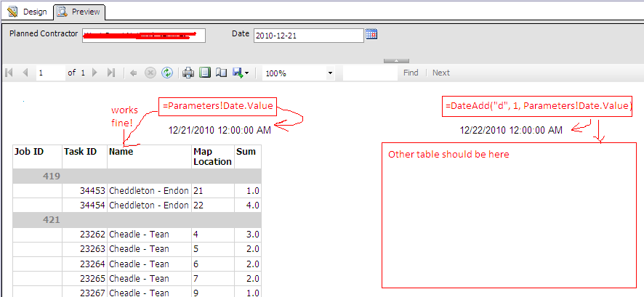Go to next page of report
This screenshot has width=644, height=297.
(95, 73)
